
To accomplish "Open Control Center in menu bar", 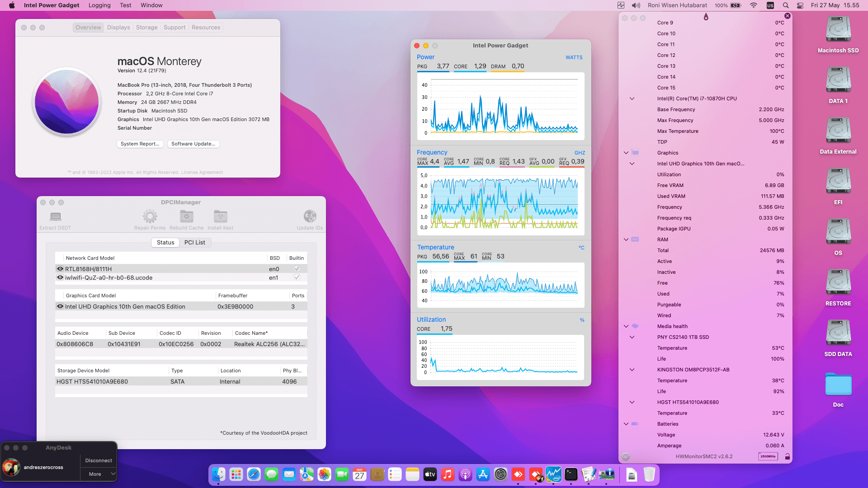I will pyautogui.click(x=800, y=5).
